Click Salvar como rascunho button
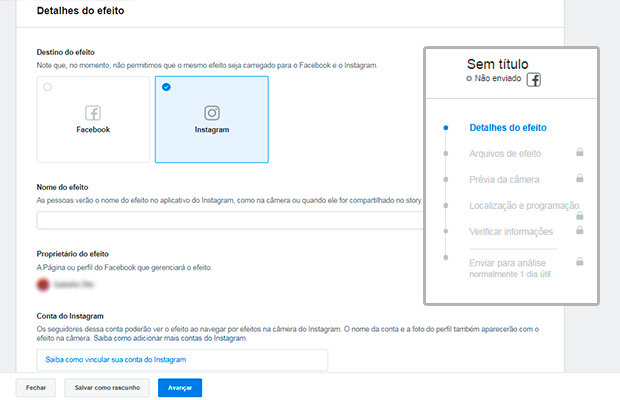 (x=107, y=388)
